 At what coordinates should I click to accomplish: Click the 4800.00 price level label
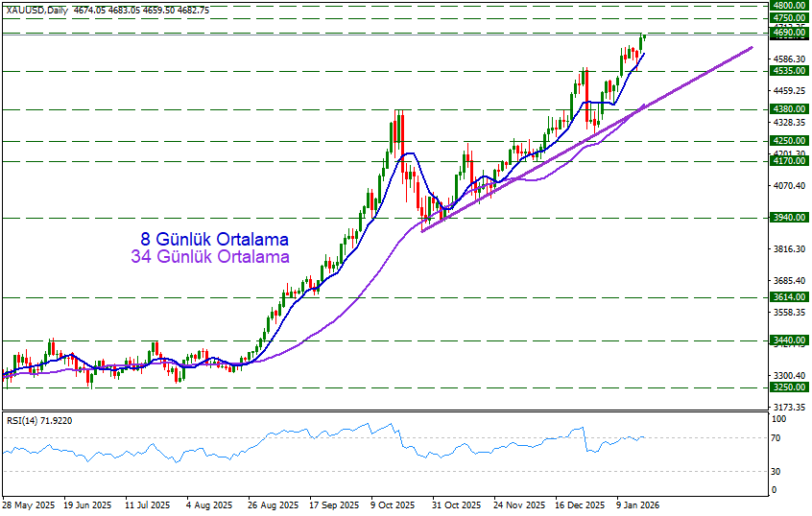[x=788, y=6]
